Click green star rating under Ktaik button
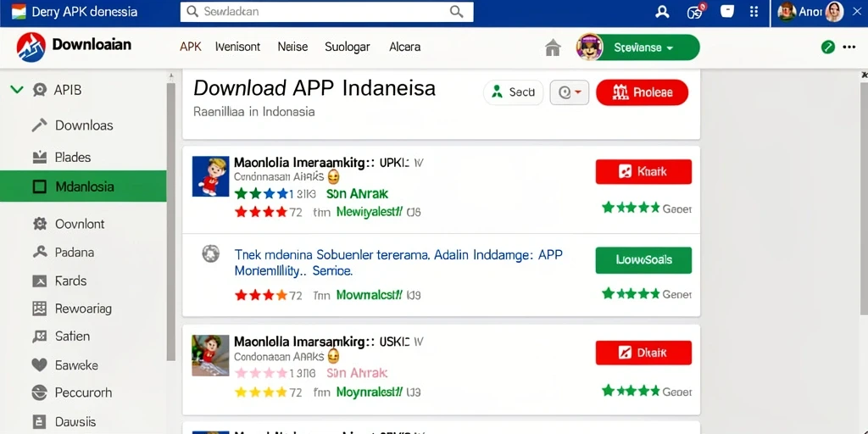Image resolution: width=868 pixels, height=434 pixels. 631,208
